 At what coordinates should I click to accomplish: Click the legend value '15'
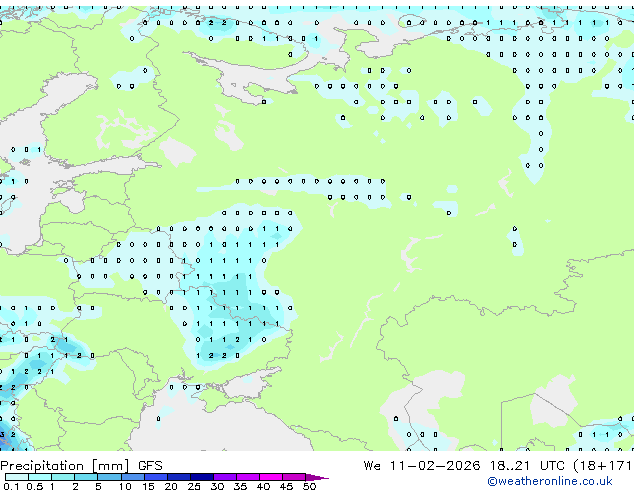(x=148, y=486)
